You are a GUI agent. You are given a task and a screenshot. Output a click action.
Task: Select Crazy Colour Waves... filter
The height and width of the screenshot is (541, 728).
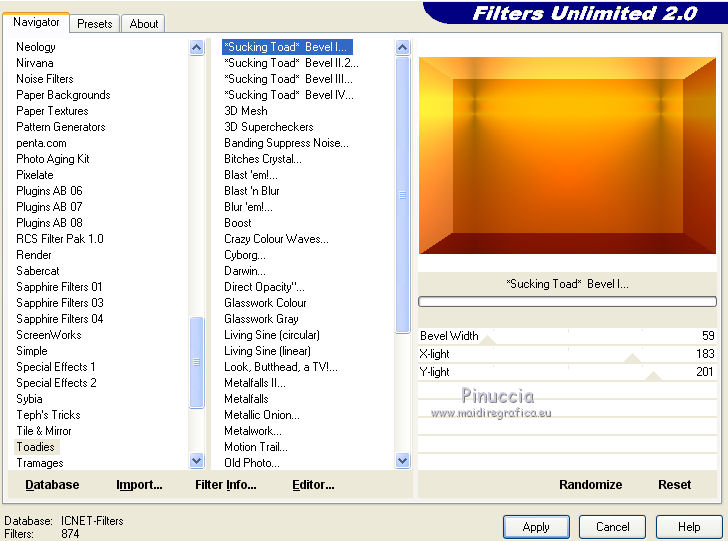(x=276, y=239)
